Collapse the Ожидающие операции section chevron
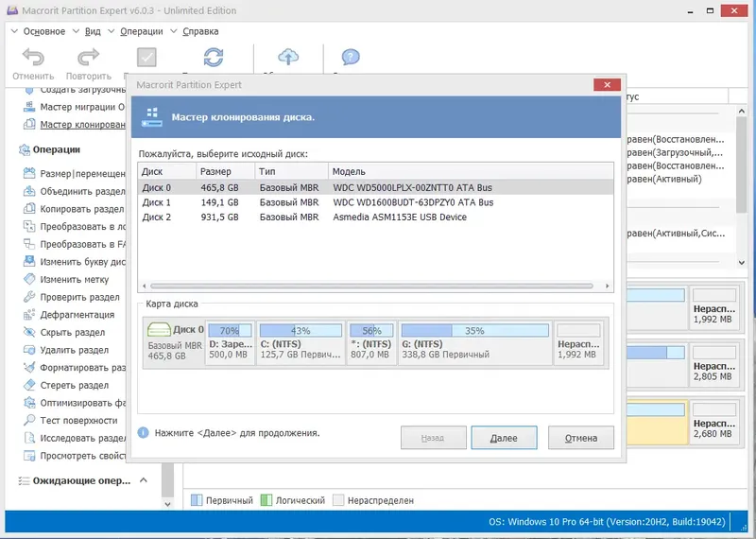 pos(144,480)
